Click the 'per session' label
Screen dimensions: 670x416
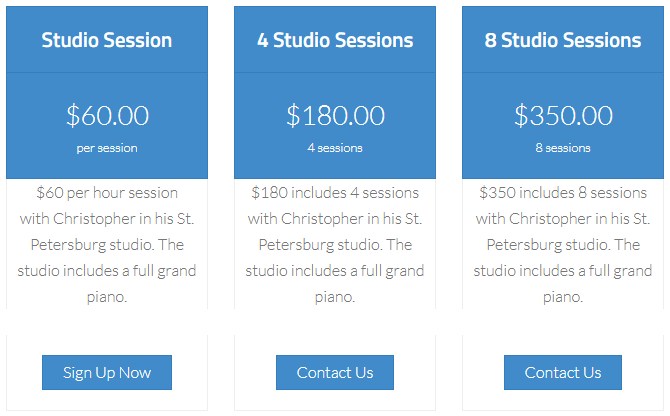[x=107, y=148]
